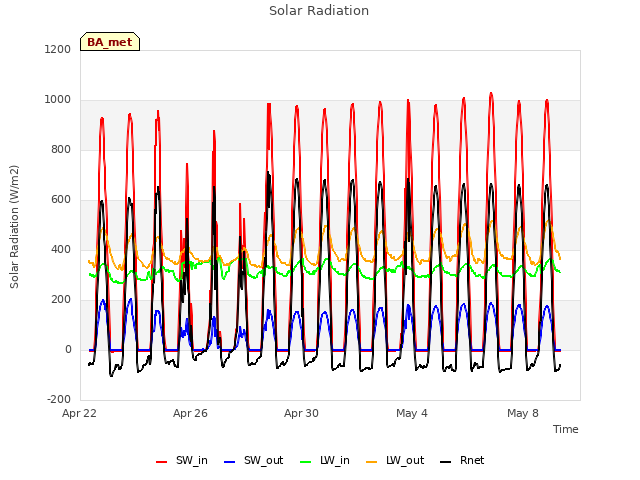Click the Solar Radiation (W/m2) axis label
The height and width of the screenshot is (480, 640).
click(14, 227)
